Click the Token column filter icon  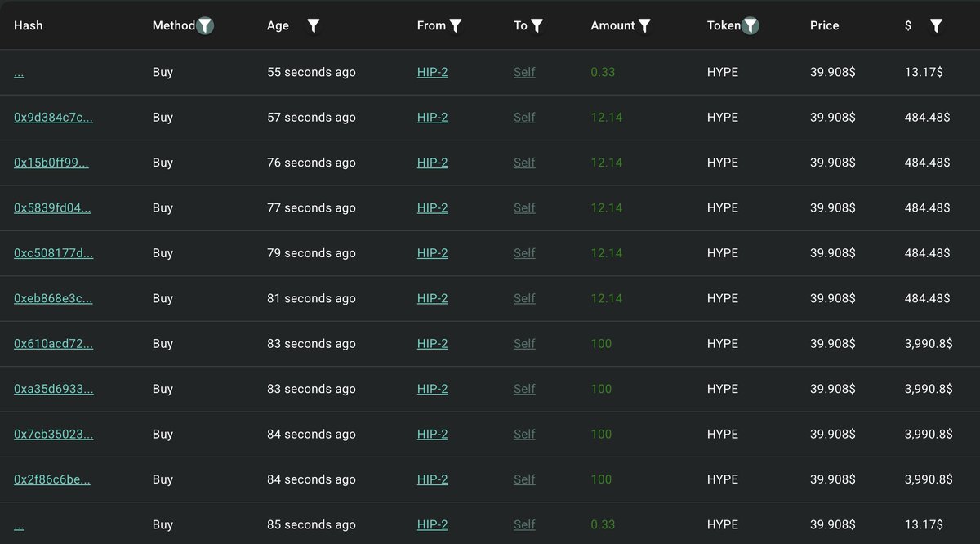click(751, 26)
